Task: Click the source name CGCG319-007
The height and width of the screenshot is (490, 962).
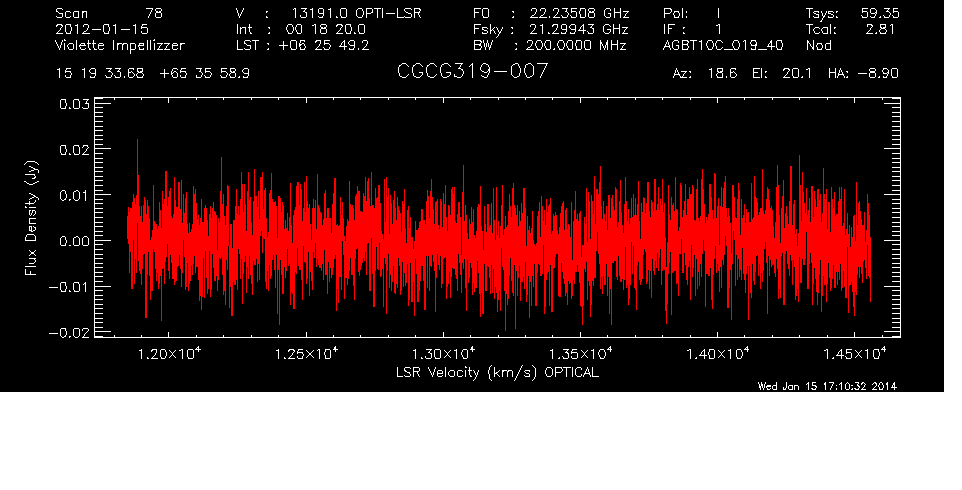Action: tap(472, 72)
